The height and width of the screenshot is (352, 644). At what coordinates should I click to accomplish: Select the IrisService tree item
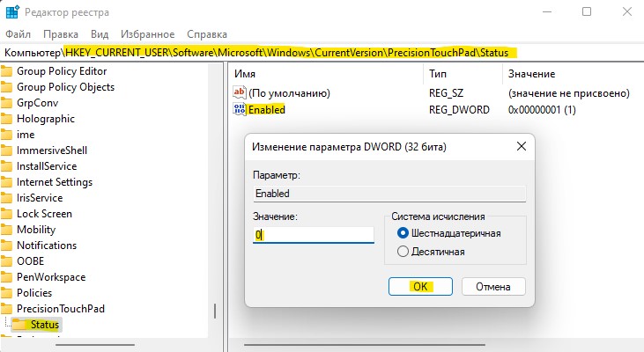40,198
